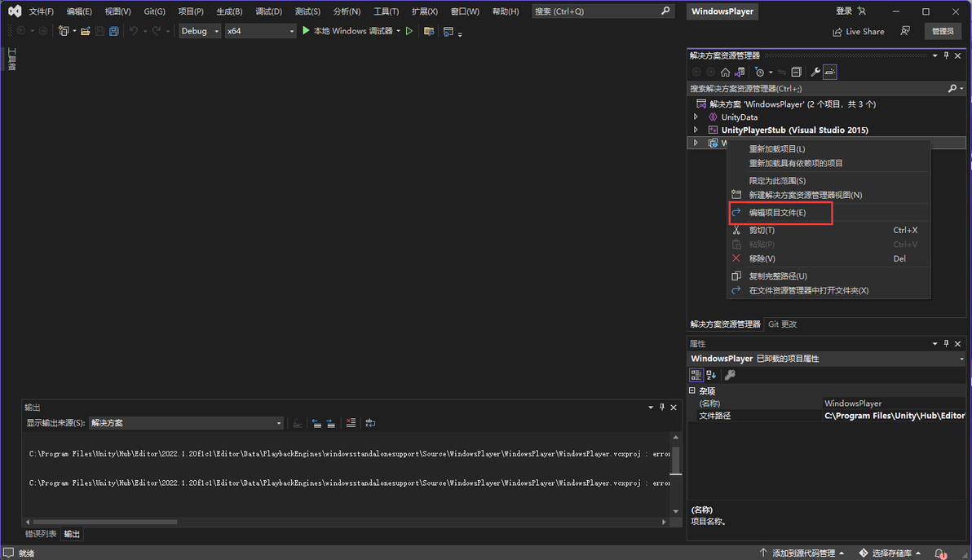Click the green start debugging arrow
This screenshot has width=972, height=560.
[x=306, y=30]
